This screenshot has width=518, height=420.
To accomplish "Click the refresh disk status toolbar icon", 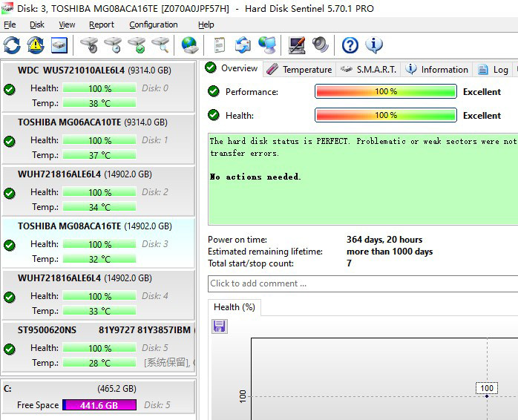I will pos(12,45).
